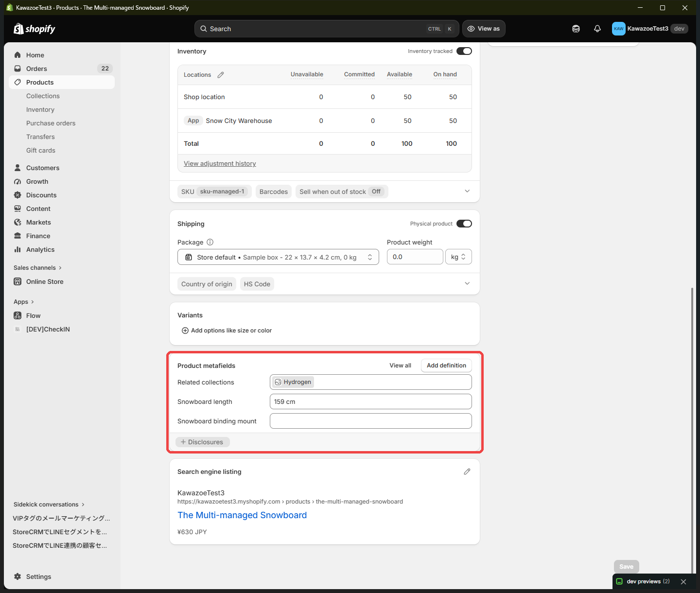This screenshot has width=700, height=593.
Task: Open the Package selection dropdown
Action: coord(278,257)
